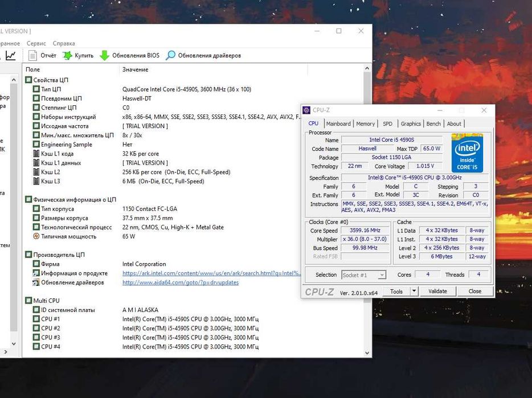Screen dimensions: 532x398
Task: Click the Обновления BIOS green arrow icon
Action: (104, 55)
